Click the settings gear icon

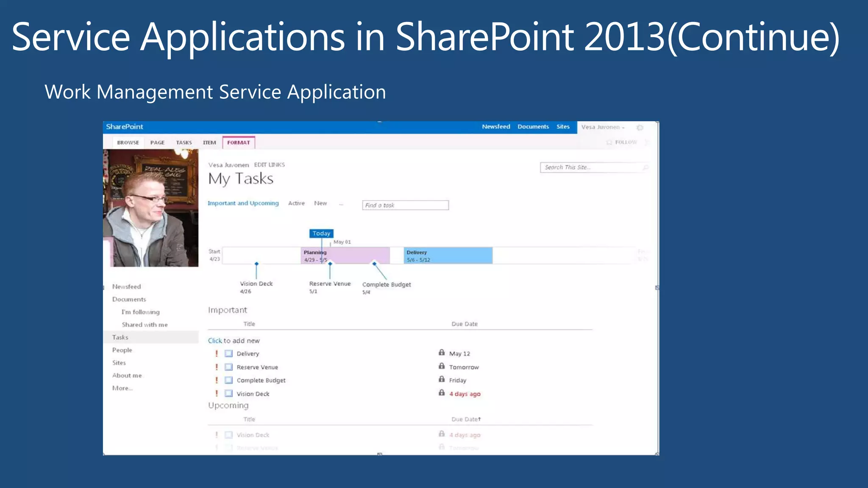[x=640, y=128]
